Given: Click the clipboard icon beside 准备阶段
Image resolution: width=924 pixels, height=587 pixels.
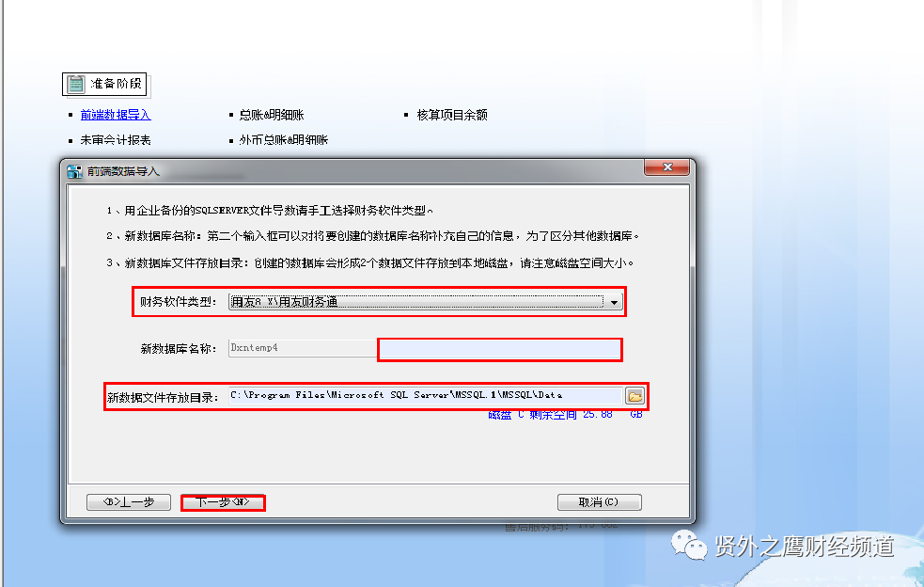Looking at the screenshot, I should [75, 85].
